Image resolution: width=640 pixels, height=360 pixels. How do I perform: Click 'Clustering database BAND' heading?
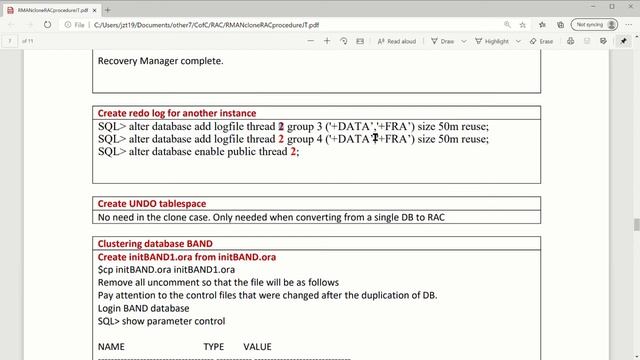click(155, 244)
